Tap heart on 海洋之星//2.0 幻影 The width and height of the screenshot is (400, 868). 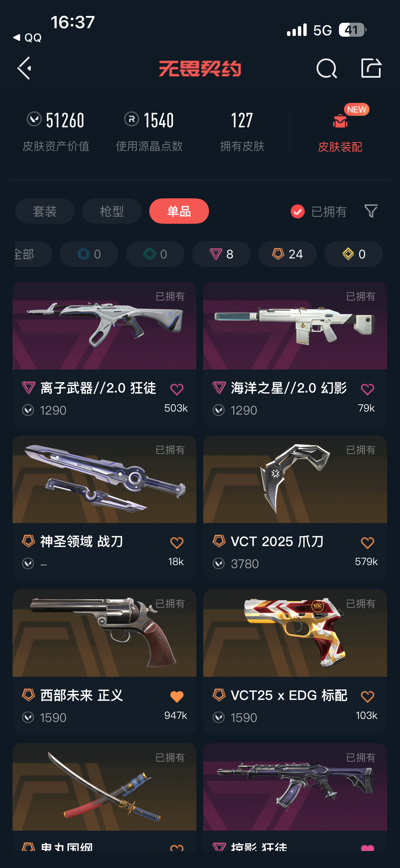click(367, 389)
